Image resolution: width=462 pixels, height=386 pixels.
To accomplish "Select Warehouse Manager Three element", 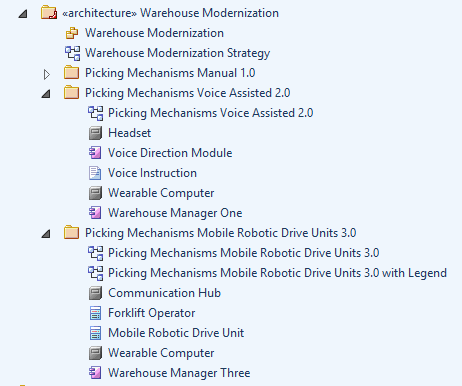I will [x=179, y=373].
